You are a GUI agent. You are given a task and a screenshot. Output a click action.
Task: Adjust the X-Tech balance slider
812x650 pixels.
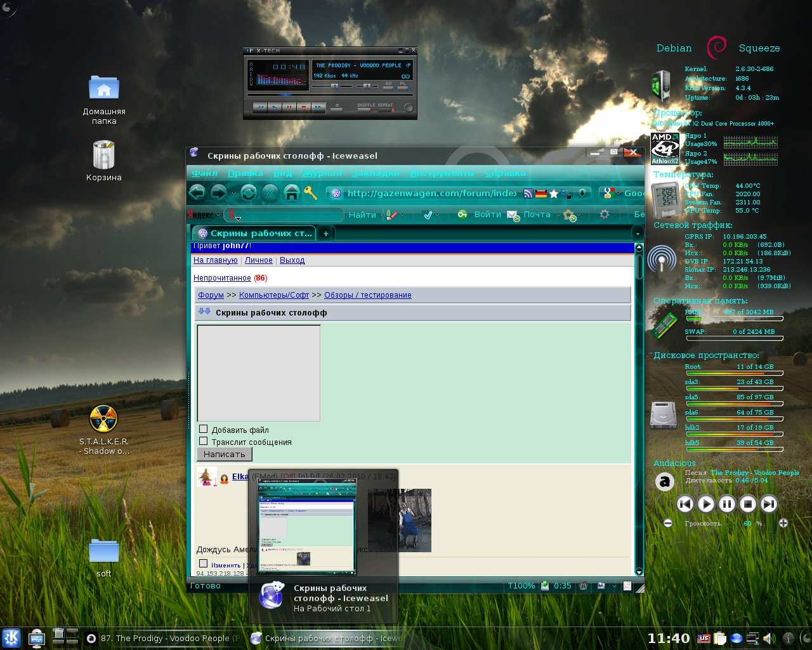pyautogui.click(x=367, y=86)
